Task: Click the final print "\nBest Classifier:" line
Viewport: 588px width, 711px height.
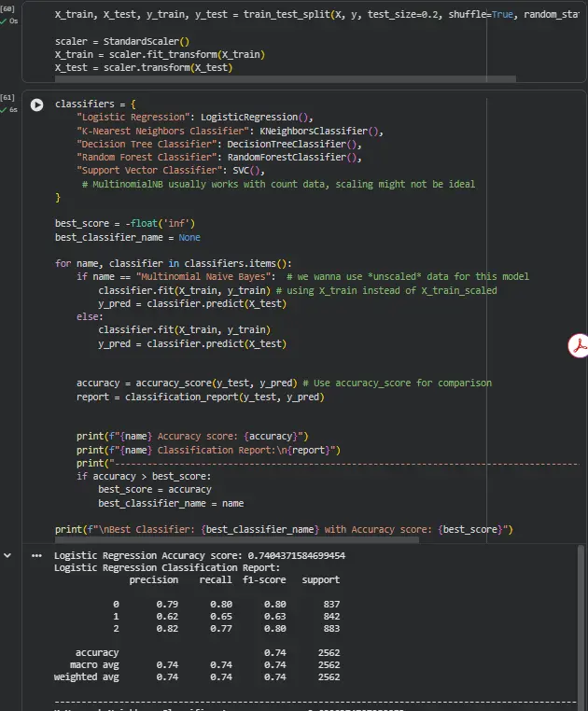Action: [284, 530]
